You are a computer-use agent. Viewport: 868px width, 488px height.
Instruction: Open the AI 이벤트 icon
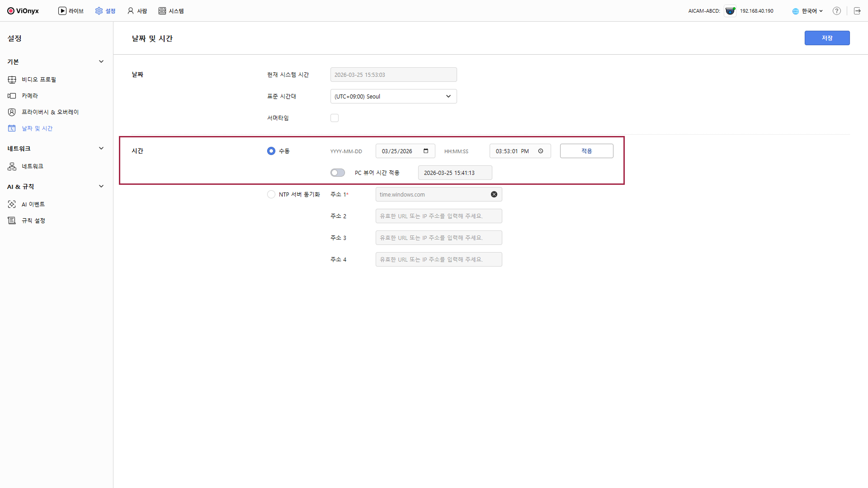pyautogui.click(x=12, y=204)
